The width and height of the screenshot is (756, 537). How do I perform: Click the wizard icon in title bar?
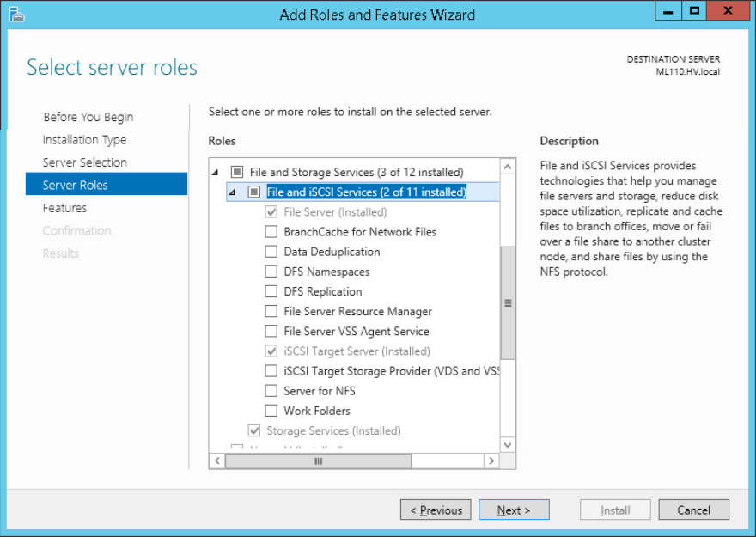point(16,14)
